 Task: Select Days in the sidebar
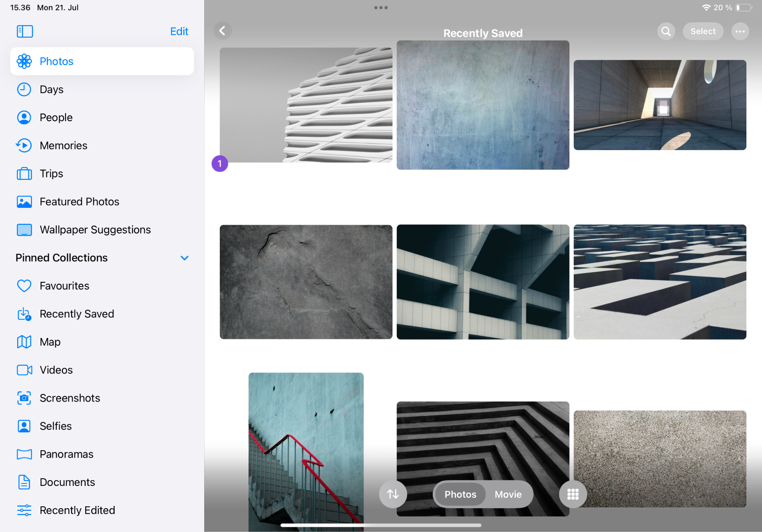[102, 90]
